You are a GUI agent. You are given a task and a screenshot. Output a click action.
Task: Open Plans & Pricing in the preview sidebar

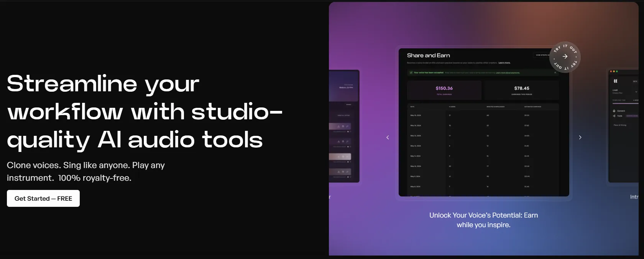(620, 125)
